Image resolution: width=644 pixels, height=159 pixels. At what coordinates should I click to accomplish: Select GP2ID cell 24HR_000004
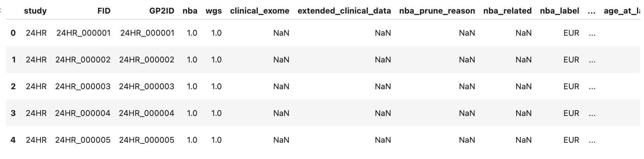click(x=147, y=113)
